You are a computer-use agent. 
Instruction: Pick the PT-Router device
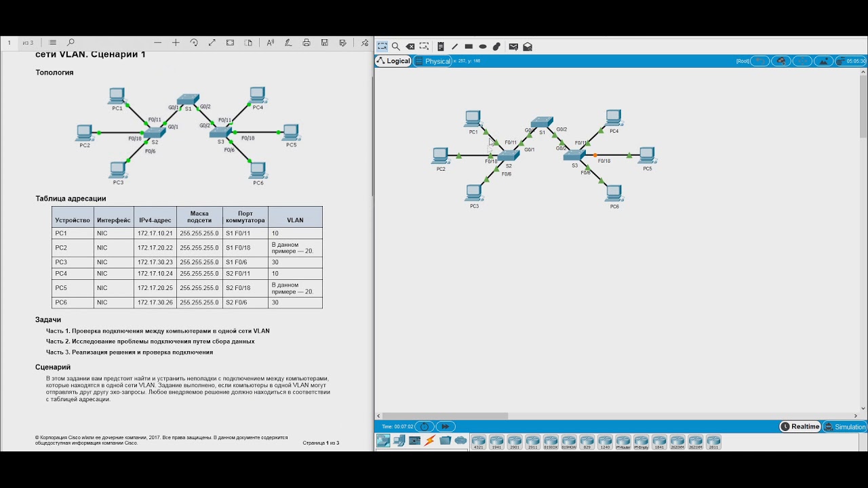click(623, 443)
